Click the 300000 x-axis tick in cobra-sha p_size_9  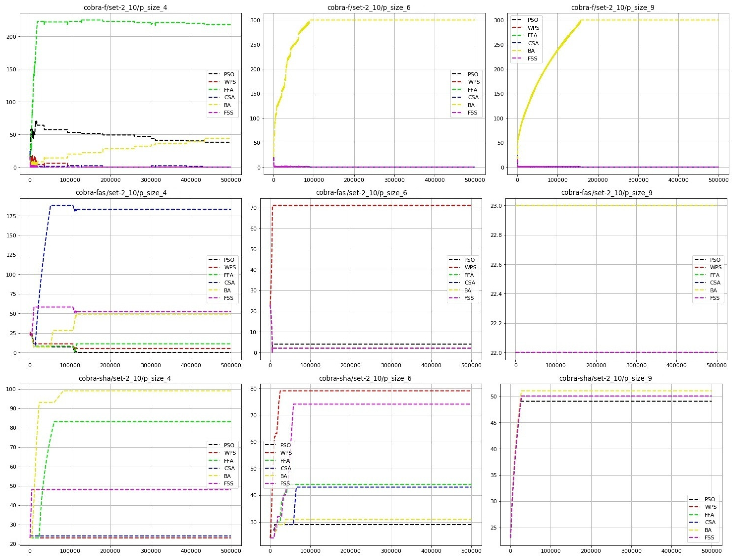click(x=631, y=551)
